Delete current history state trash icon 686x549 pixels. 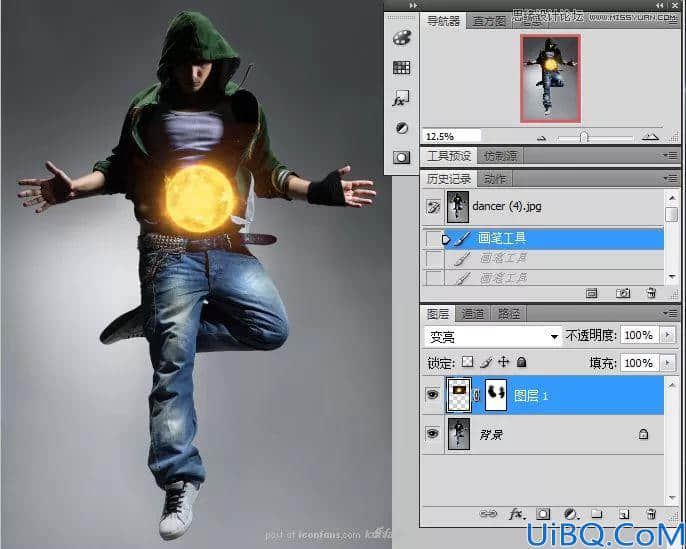(651, 293)
